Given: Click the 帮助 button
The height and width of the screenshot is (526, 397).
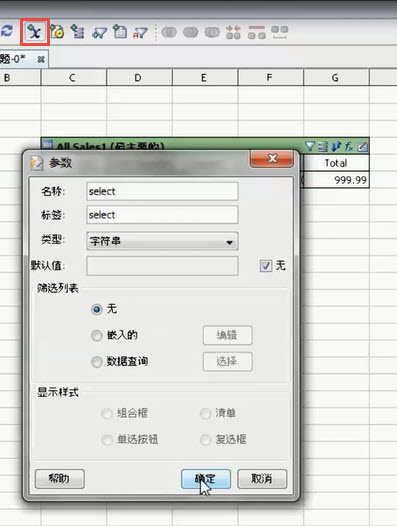Looking at the screenshot, I should [x=59, y=479].
